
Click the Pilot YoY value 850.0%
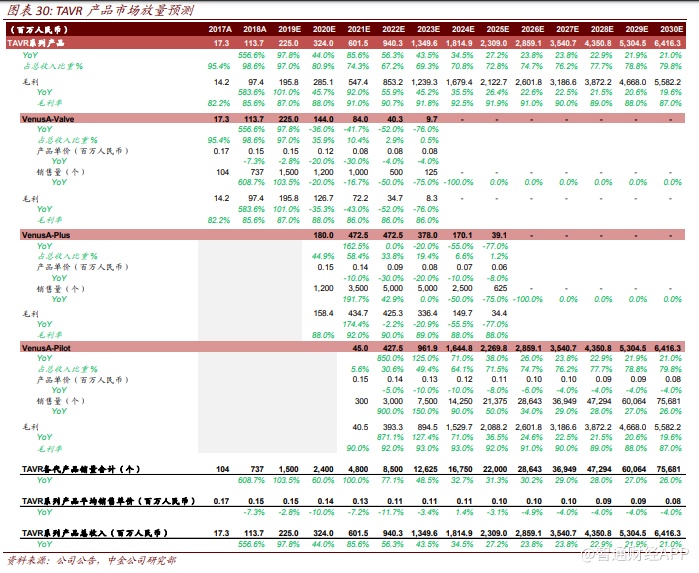tap(390, 359)
